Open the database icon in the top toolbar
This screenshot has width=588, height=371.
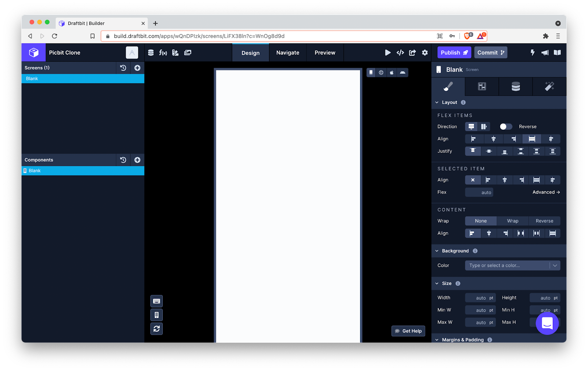coord(151,52)
